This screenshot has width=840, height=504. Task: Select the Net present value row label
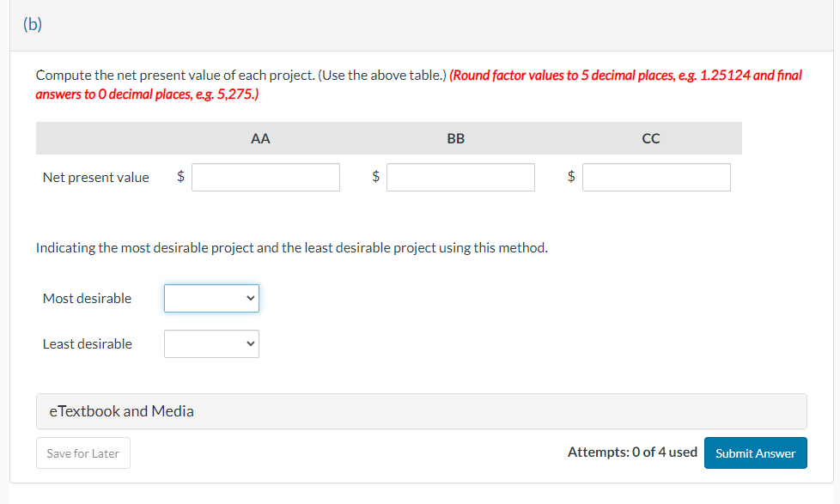click(95, 177)
